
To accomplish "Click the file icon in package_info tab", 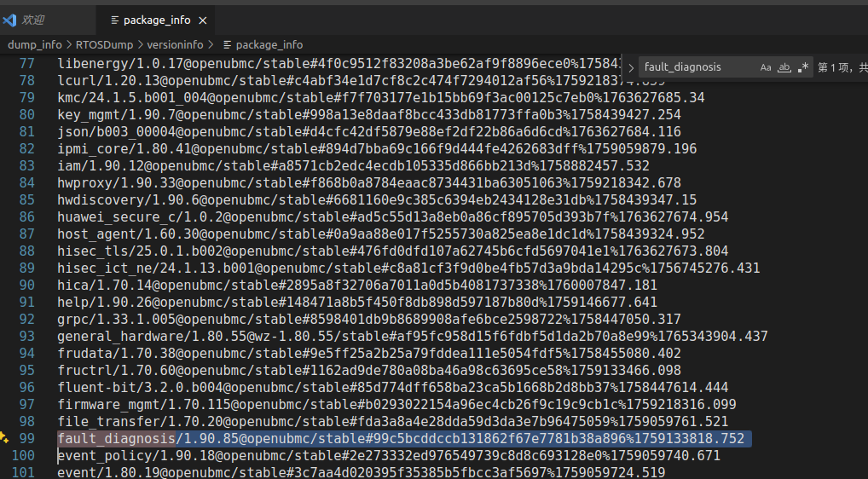I will tap(114, 20).
